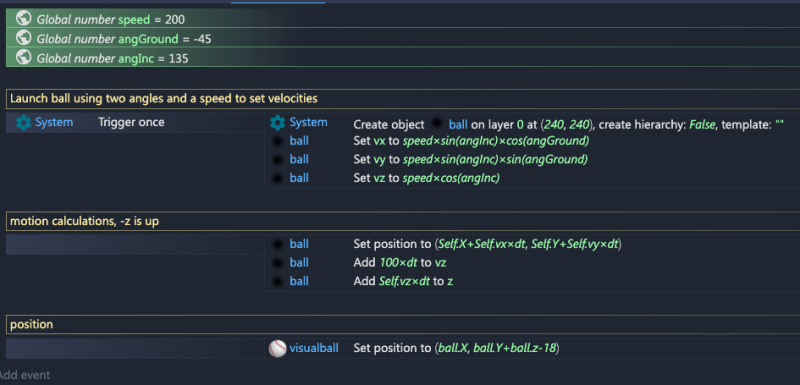The height and width of the screenshot is (385, 800).
Task: Click the visualball Set position action
Action: click(x=456, y=348)
